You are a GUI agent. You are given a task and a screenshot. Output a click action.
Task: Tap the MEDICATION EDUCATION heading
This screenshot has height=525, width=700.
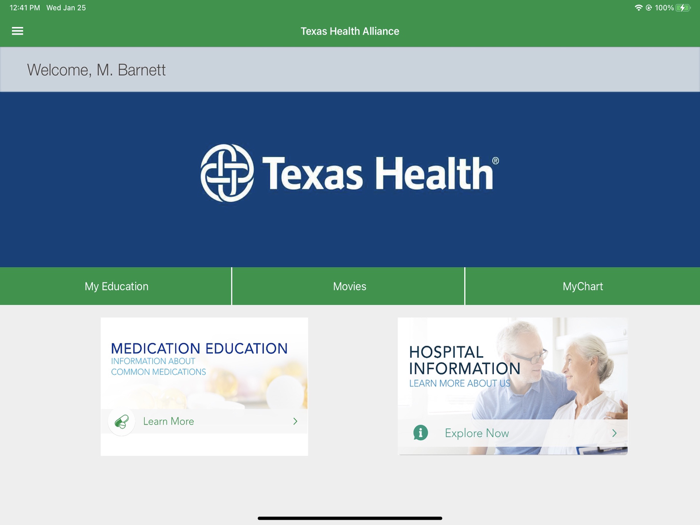(x=199, y=348)
